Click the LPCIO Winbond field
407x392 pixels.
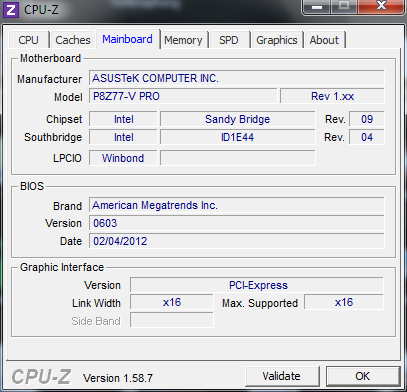[123, 158]
